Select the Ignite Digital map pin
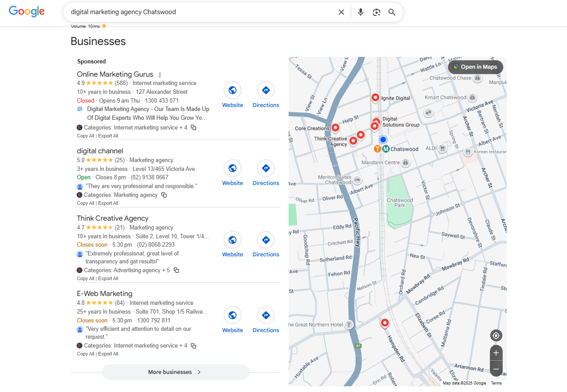 pos(375,97)
